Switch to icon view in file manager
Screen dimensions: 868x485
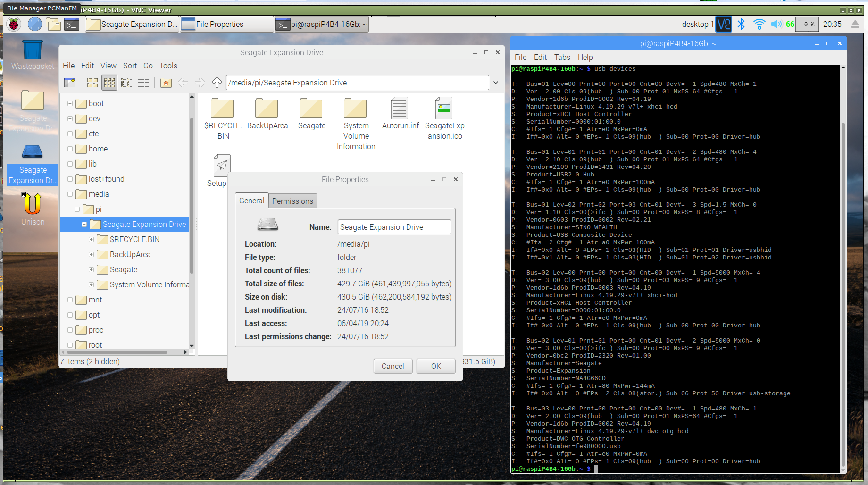(x=92, y=83)
